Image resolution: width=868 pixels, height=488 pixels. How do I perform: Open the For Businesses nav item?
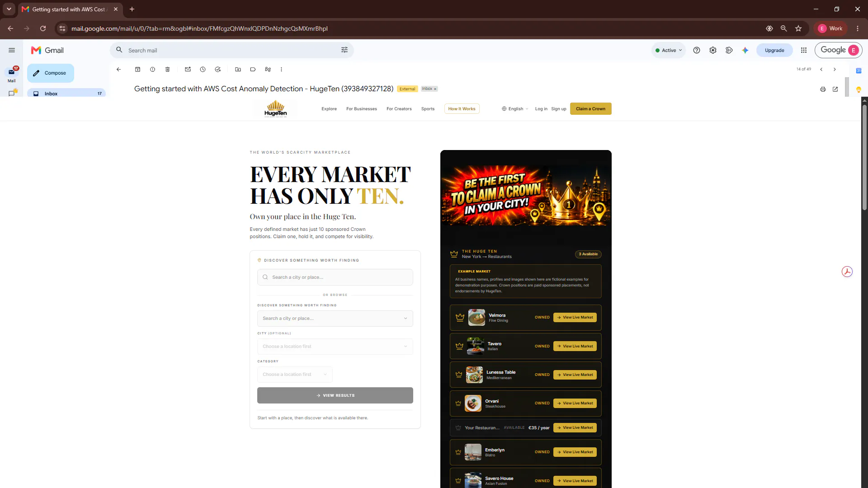click(x=362, y=109)
